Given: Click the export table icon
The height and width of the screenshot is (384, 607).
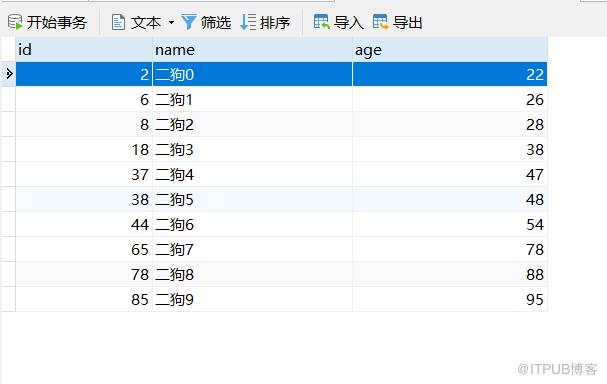Looking at the screenshot, I should point(381,22).
